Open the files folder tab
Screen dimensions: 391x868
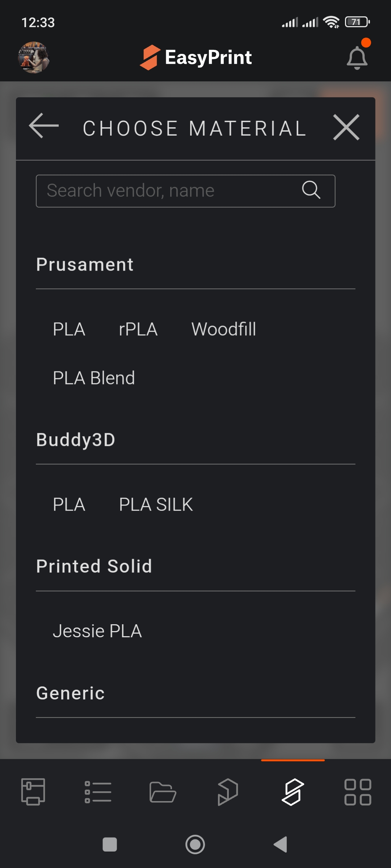(163, 792)
